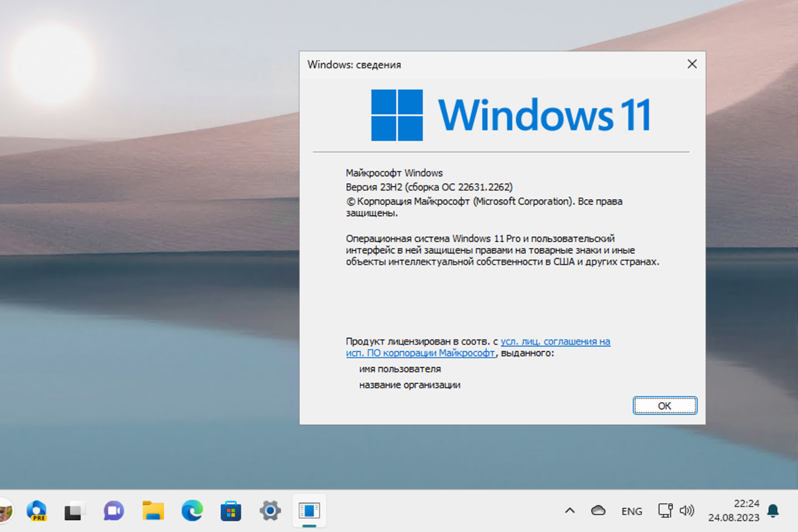
Task: Open Microsoft Edge from the taskbar
Action: tap(192, 511)
